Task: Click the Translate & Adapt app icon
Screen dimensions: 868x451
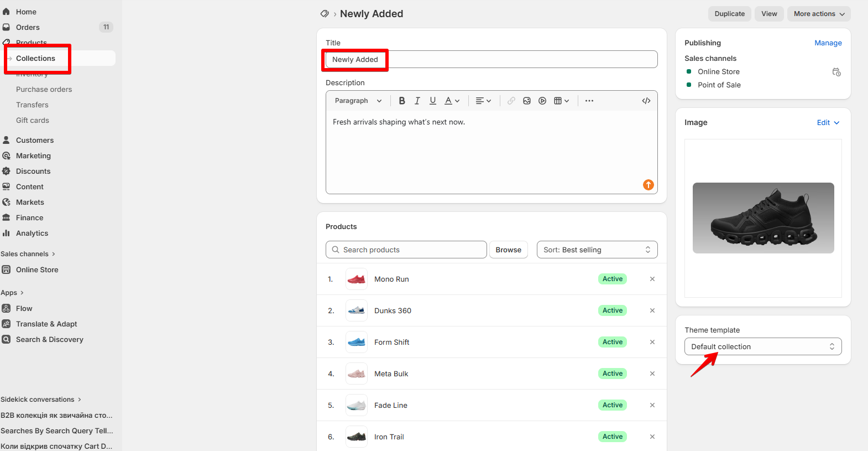Action: coord(6,324)
